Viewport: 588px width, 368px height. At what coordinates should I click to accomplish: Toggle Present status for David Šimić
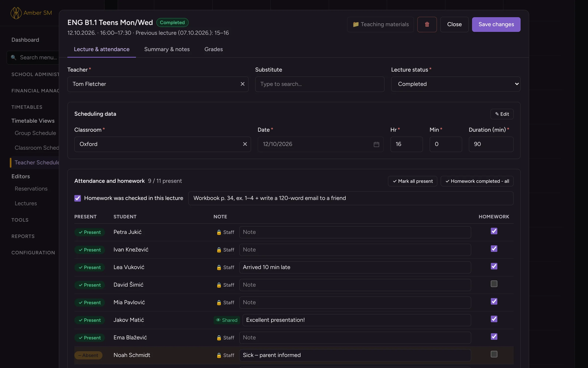[90, 285]
